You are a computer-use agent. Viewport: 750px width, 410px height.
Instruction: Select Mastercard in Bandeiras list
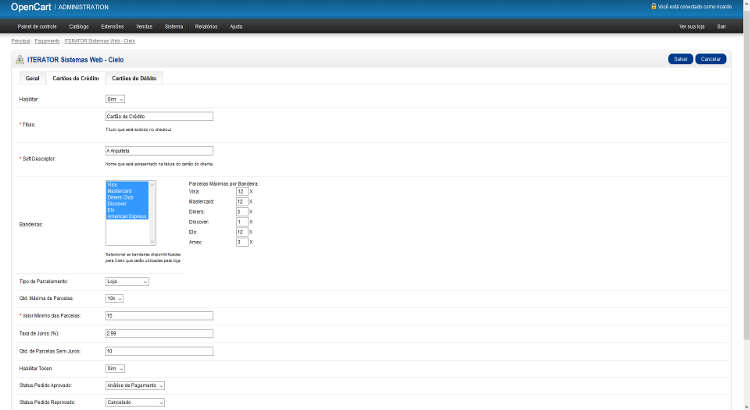click(127, 191)
